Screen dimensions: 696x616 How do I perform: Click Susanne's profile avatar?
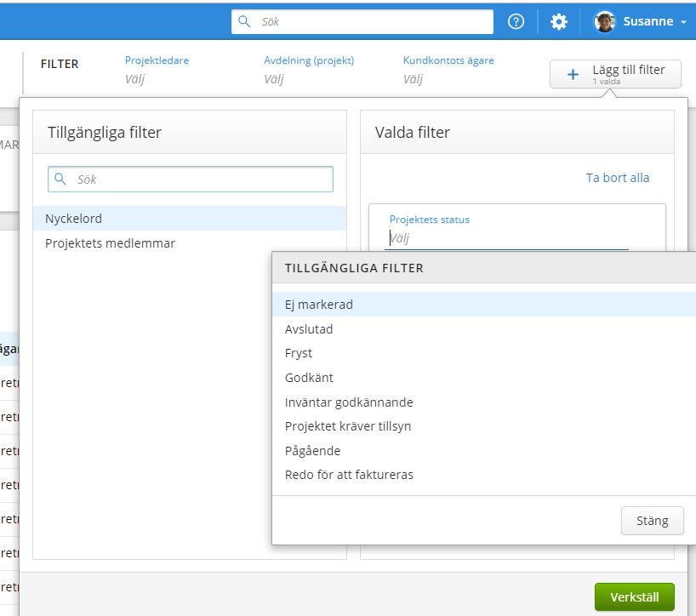point(605,22)
